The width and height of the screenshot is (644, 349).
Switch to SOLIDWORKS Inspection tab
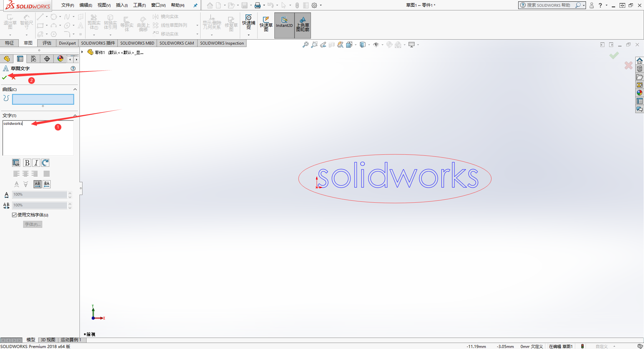click(222, 43)
